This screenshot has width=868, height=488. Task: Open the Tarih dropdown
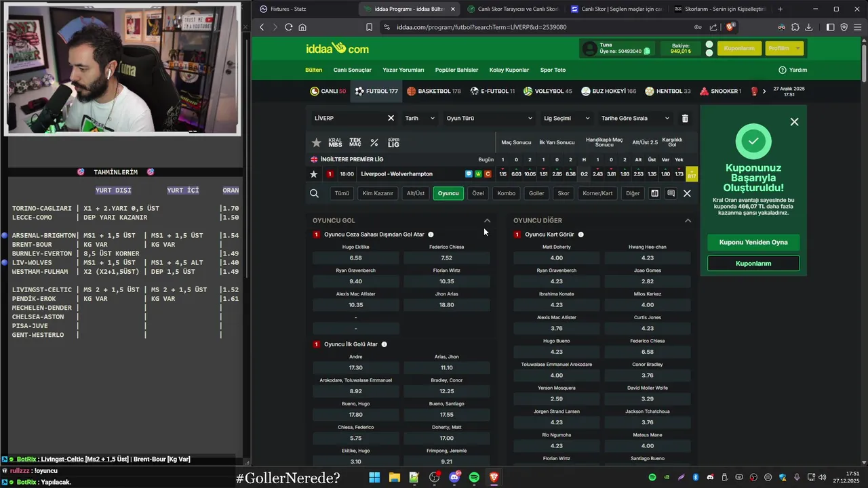pyautogui.click(x=420, y=118)
